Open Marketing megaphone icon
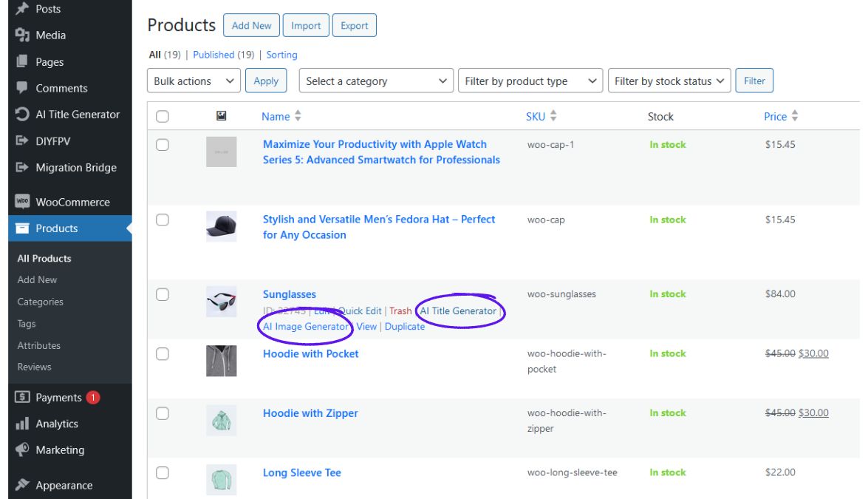This screenshot has width=868, height=499. click(22, 449)
